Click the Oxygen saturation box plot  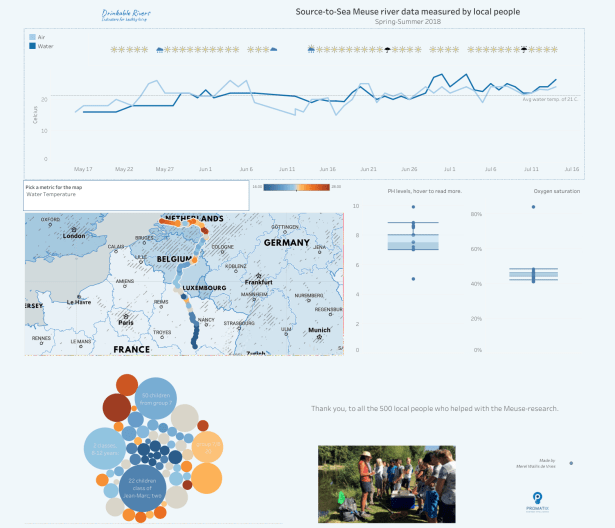click(x=532, y=274)
